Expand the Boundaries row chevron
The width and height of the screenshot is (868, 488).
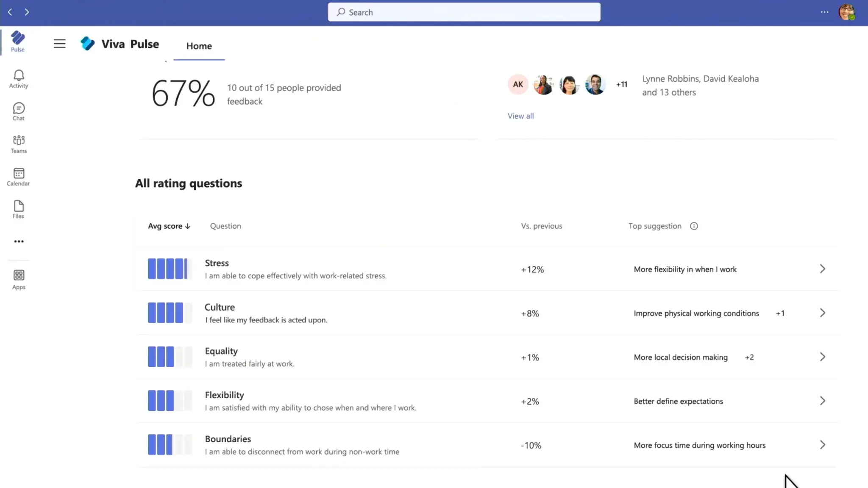click(x=822, y=445)
